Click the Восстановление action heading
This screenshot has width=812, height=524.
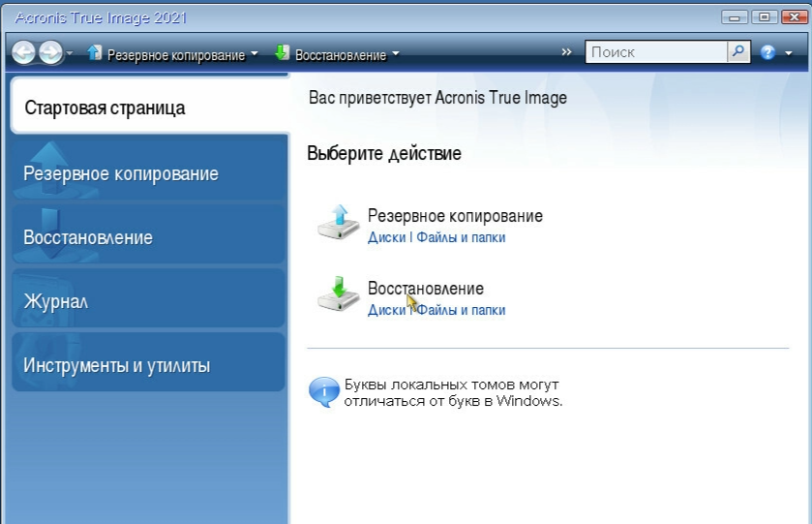(x=426, y=289)
